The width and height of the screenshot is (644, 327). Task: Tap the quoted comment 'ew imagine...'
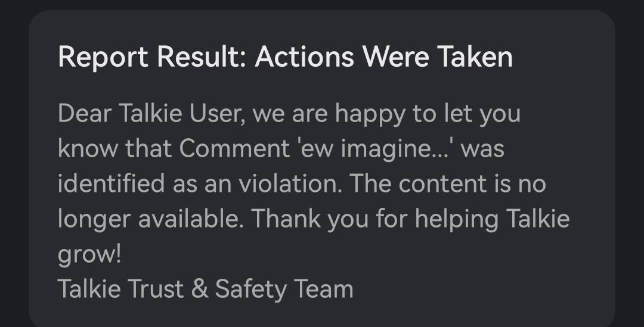pyautogui.click(x=387, y=148)
